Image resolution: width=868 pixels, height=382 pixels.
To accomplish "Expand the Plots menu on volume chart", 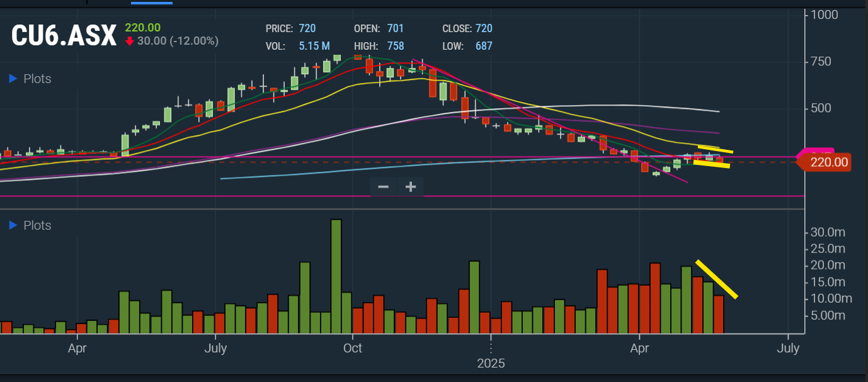I will click(30, 225).
